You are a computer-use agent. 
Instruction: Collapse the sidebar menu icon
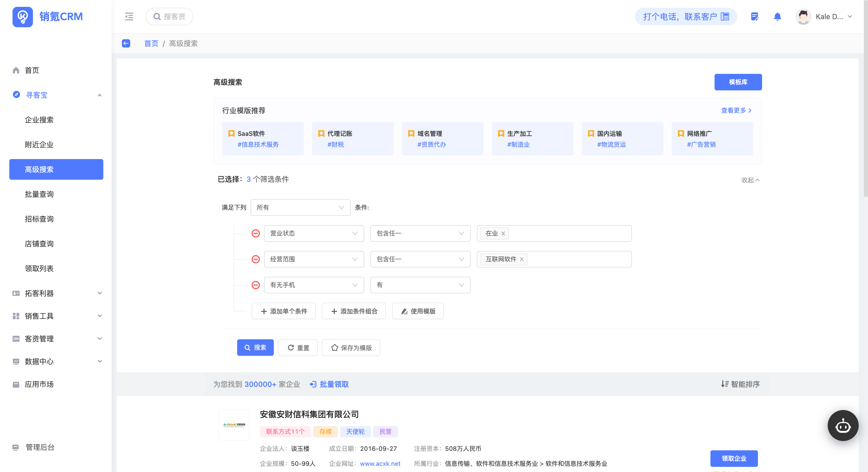click(x=129, y=17)
